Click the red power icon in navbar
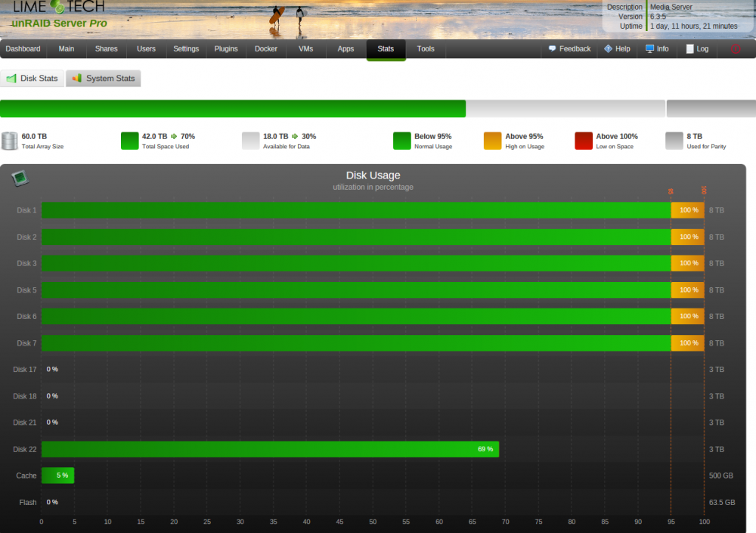Image resolution: width=756 pixels, height=533 pixels. [x=736, y=48]
